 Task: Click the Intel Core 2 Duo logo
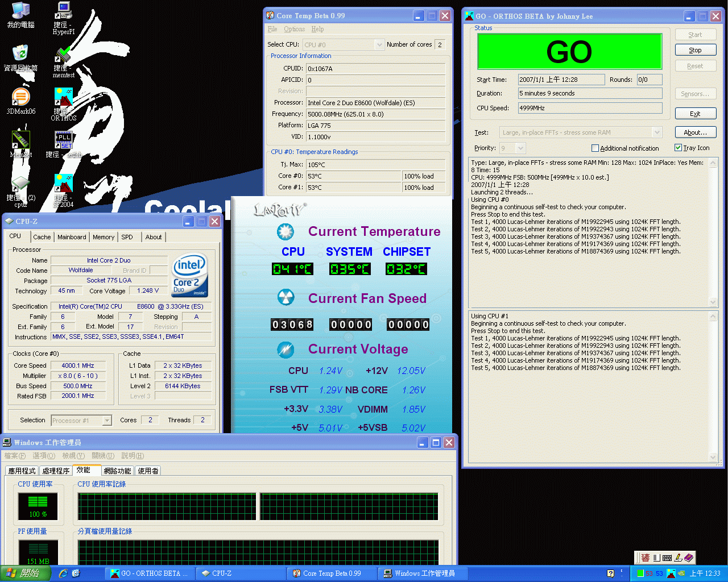pyautogui.click(x=190, y=275)
